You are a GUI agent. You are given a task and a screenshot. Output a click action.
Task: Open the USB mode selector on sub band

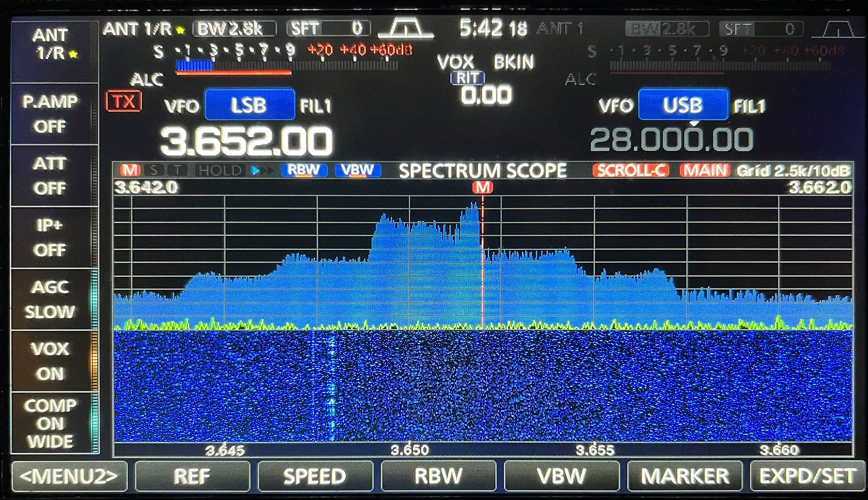[x=682, y=105]
